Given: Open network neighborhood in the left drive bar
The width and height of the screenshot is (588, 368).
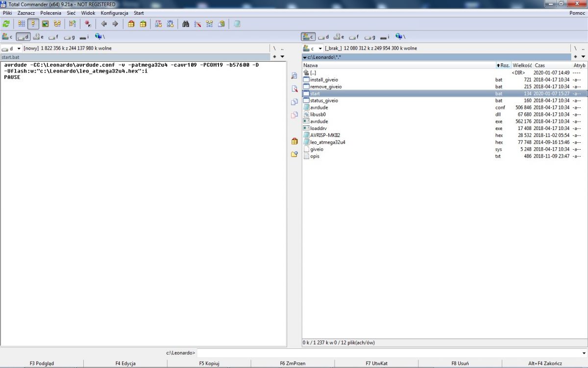Looking at the screenshot, I should pyautogui.click(x=99, y=37).
